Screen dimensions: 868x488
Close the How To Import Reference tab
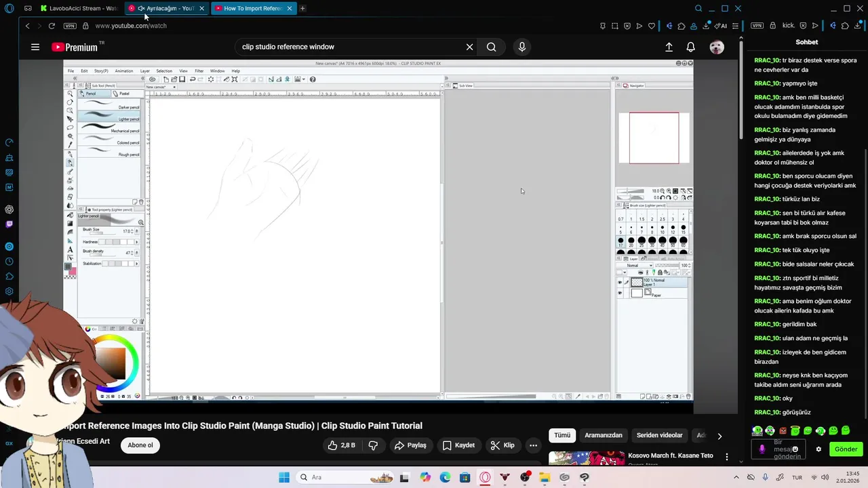coord(290,8)
